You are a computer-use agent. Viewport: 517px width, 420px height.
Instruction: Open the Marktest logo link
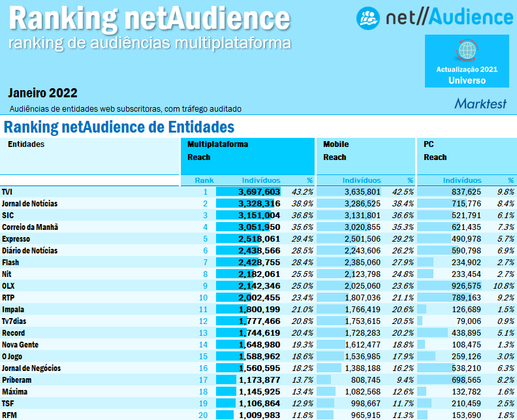pos(479,103)
